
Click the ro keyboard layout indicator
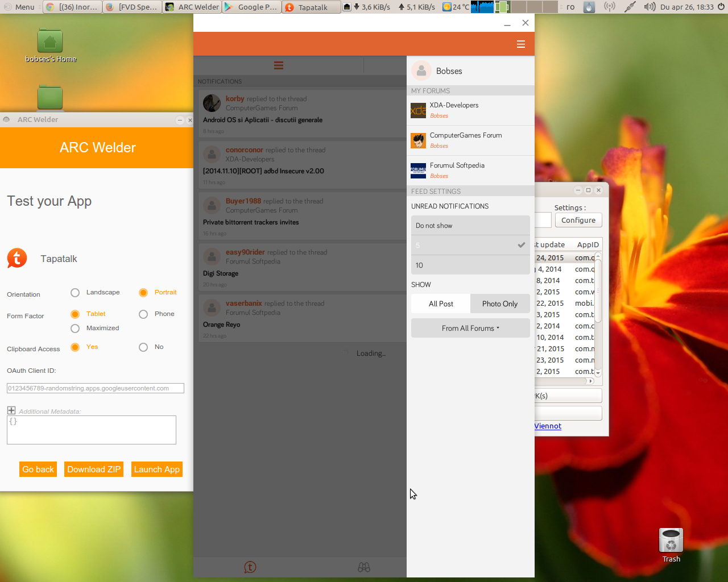tap(570, 7)
